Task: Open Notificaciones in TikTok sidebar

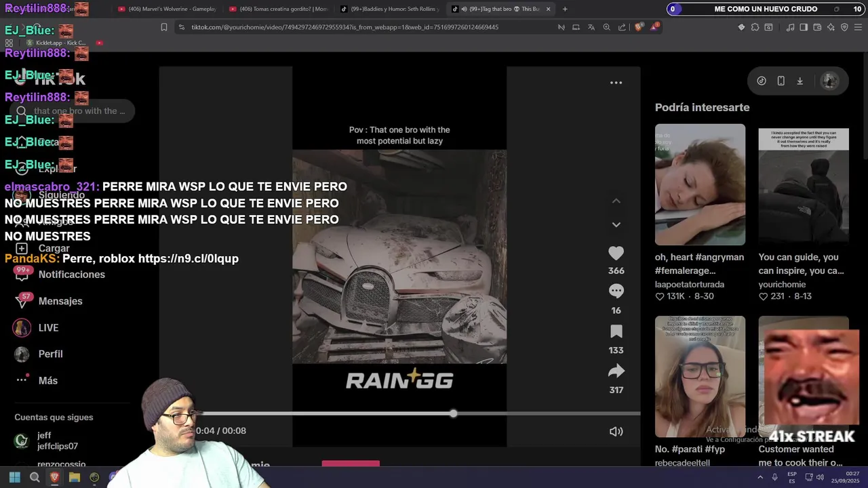Action: pos(72,274)
